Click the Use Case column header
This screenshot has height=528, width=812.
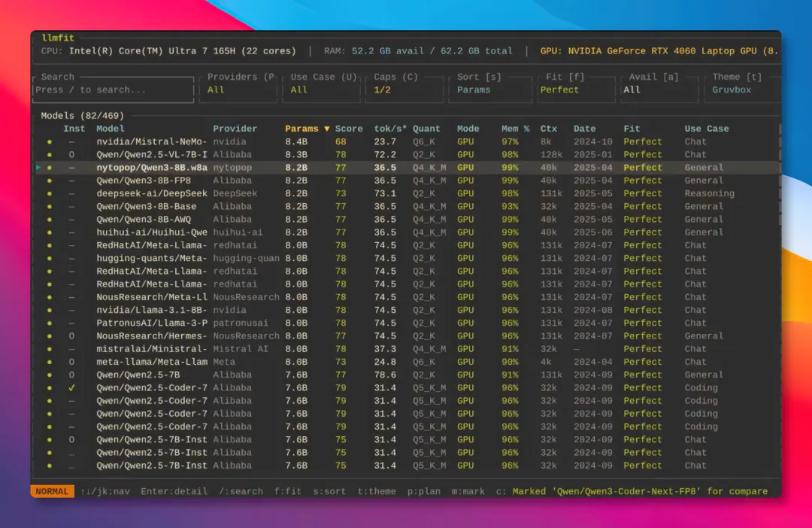coord(706,129)
